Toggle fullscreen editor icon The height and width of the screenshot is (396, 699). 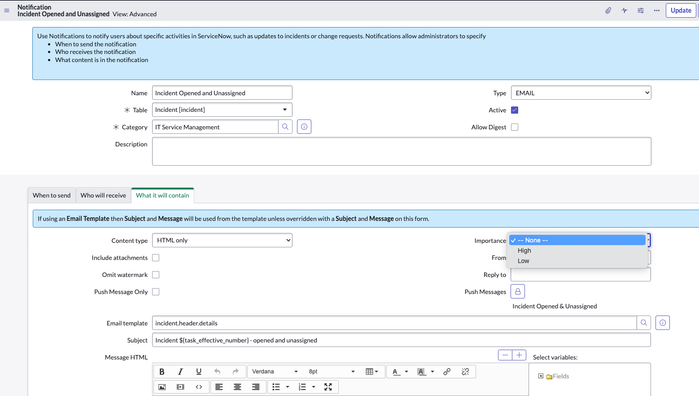pyautogui.click(x=328, y=387)
